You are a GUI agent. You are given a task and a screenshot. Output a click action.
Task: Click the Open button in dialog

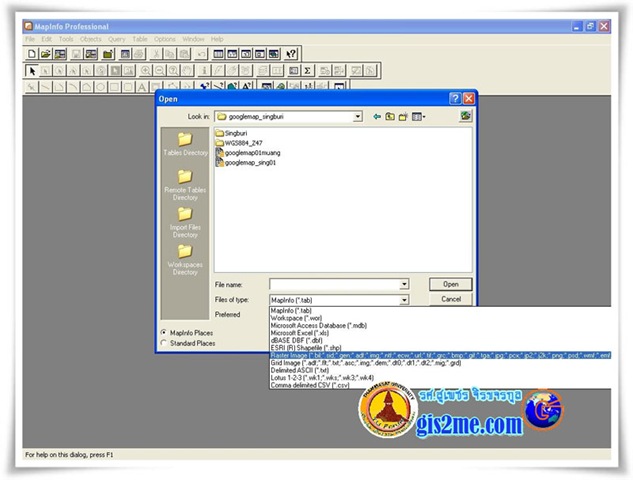click(x=451, y=284)
